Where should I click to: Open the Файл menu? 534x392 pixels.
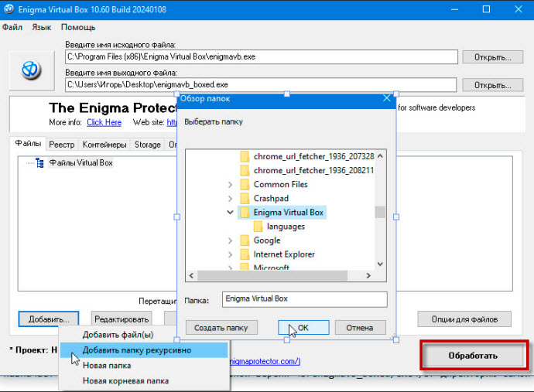[12, 27]
